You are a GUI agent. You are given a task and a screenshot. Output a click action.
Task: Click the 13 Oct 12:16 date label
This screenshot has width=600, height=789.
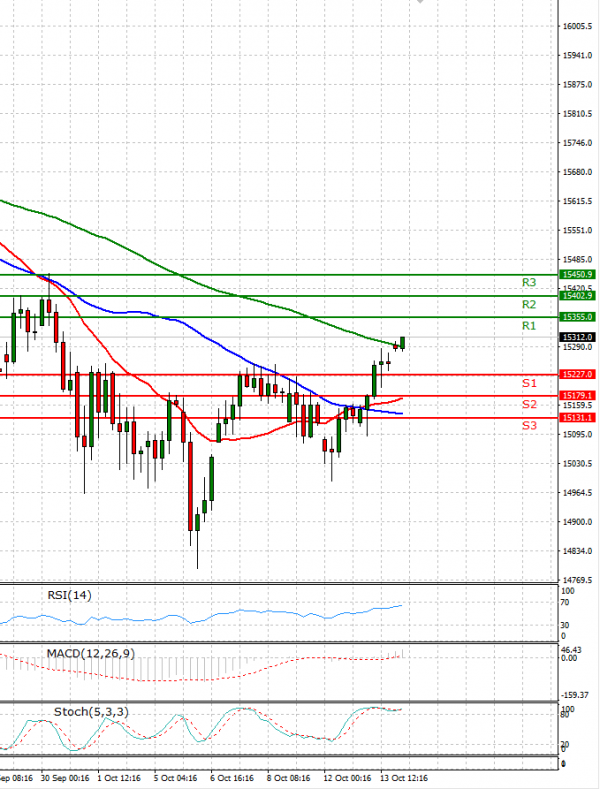404,778
